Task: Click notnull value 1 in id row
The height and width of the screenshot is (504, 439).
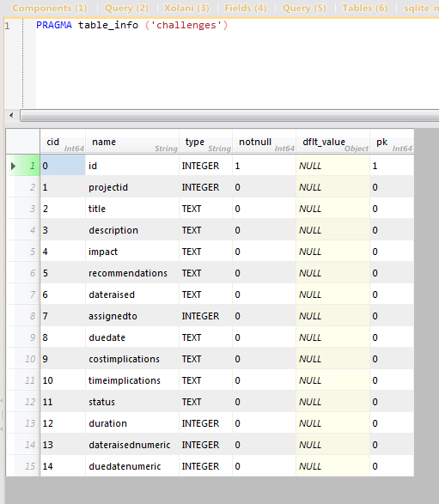Action: (264, 166)
